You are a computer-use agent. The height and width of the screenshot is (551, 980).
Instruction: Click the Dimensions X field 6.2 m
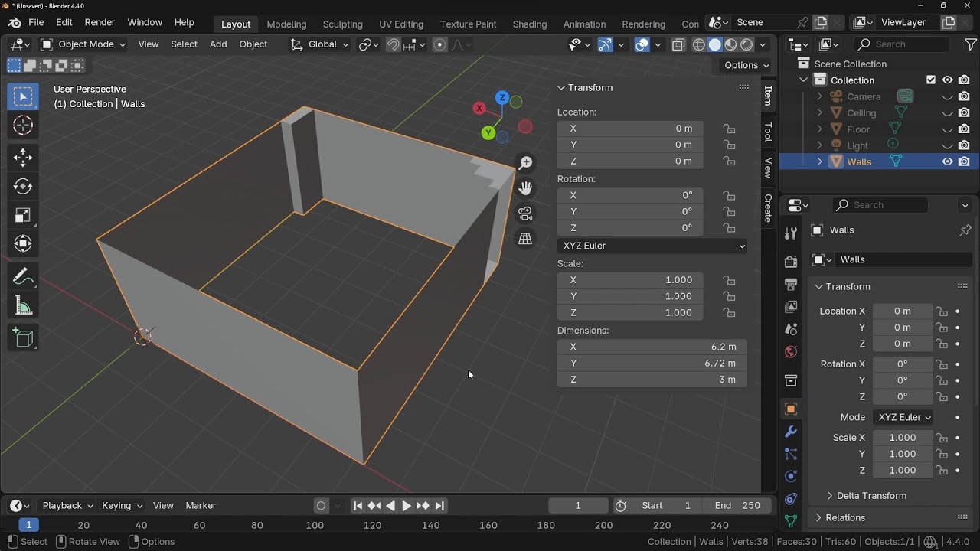652,347
